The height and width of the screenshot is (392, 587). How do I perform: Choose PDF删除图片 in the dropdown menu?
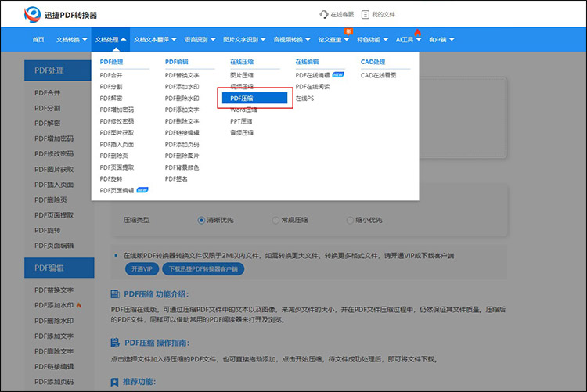pos(182,156)
